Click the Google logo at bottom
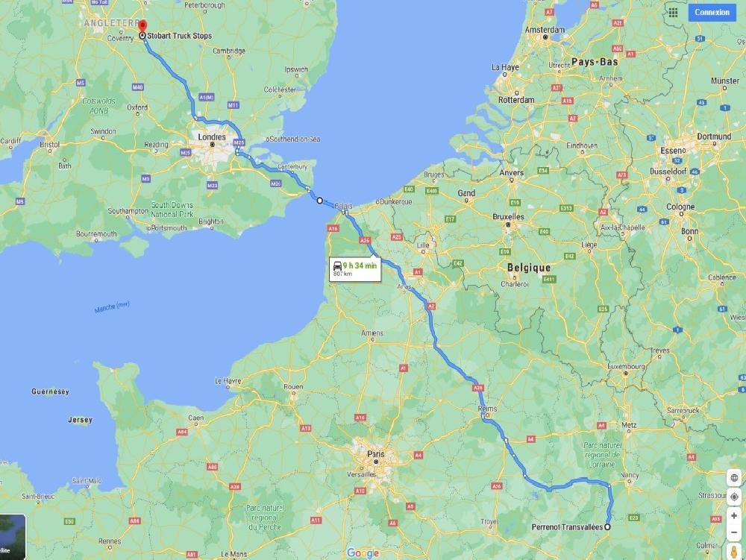The width and height of the screenshot is (746, 560). (363, 553)
